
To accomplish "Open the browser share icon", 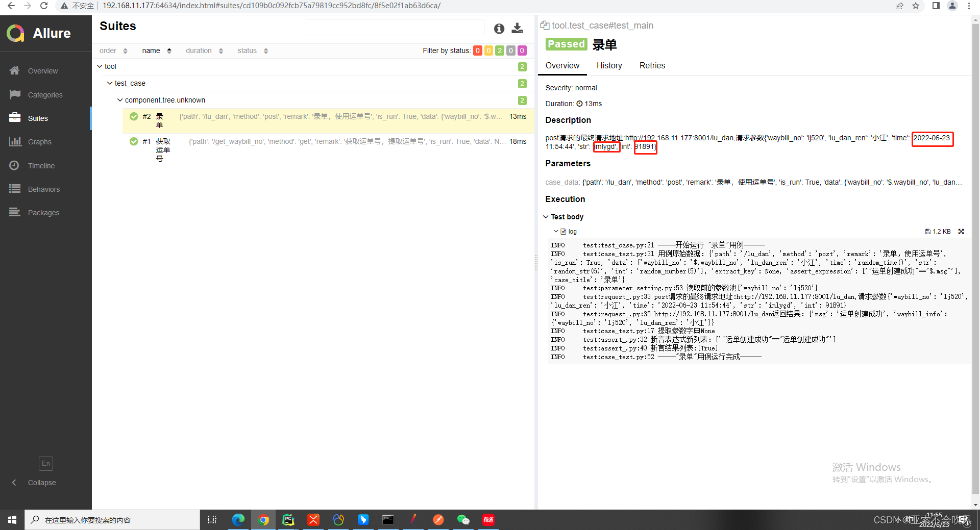I will 899,6.
